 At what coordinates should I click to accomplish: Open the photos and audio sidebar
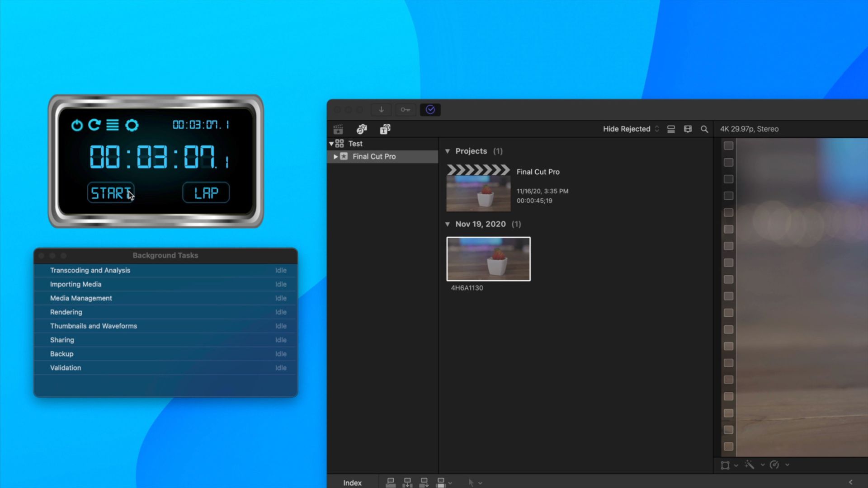click(x=362, y=130)
